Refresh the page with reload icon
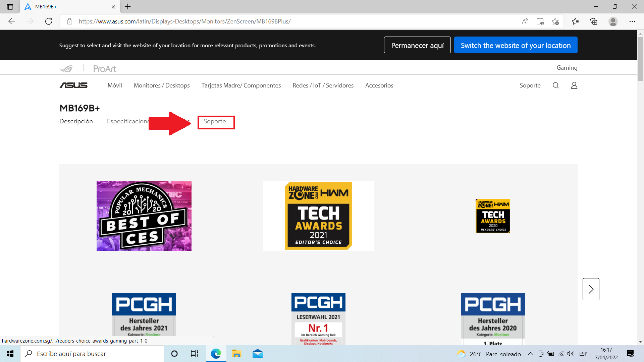This screenshot has width=644, height=362. (x=49, y=21)
